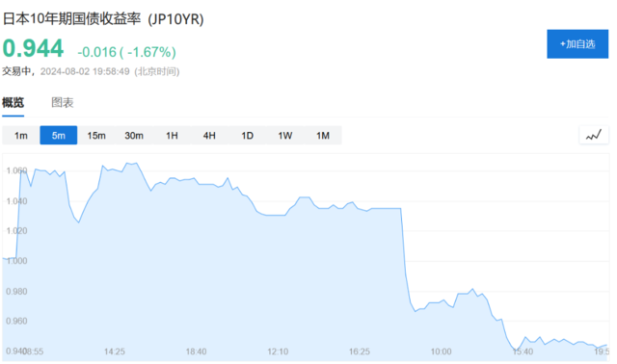The height and width of the screenshot is (364, 617).
Task: Select the 1m interval
Action: [x=21, y=135]
